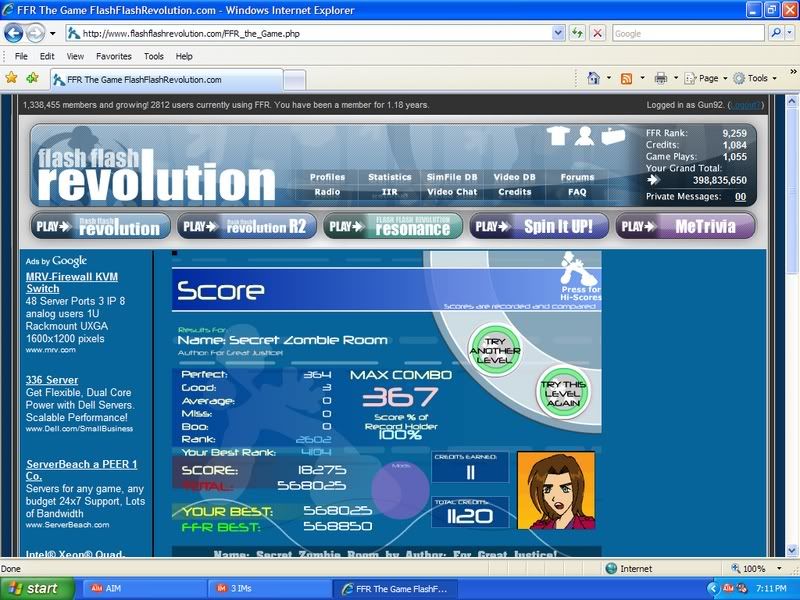This screenshot has height=600, width=800.
Task: Click the mailbox icon in site header
Action: 612,136
